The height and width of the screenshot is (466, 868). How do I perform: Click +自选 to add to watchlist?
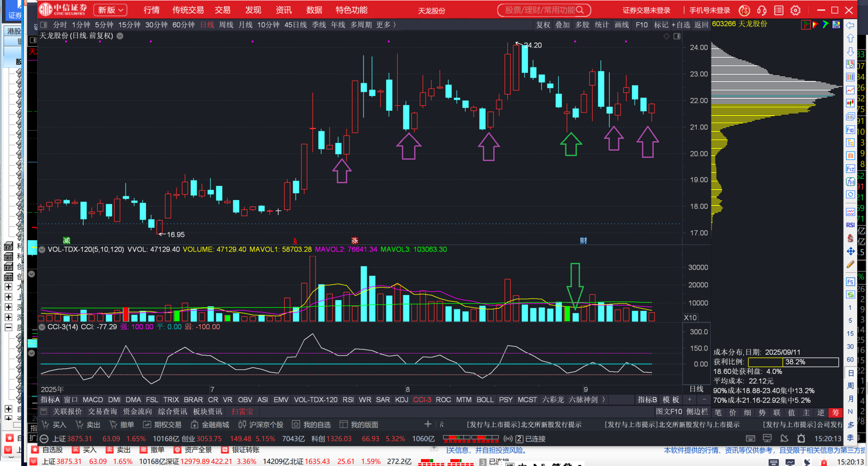click(681, 25)
